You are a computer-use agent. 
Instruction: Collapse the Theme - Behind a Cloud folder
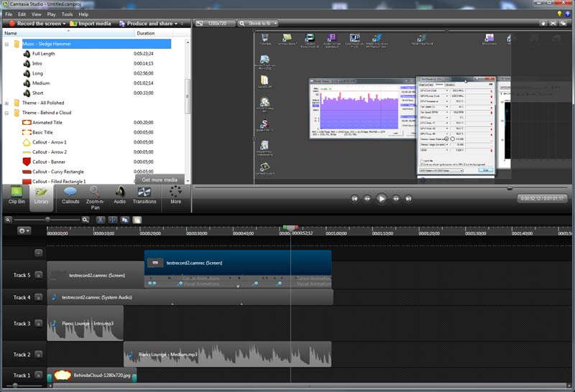tap(6, 113)
